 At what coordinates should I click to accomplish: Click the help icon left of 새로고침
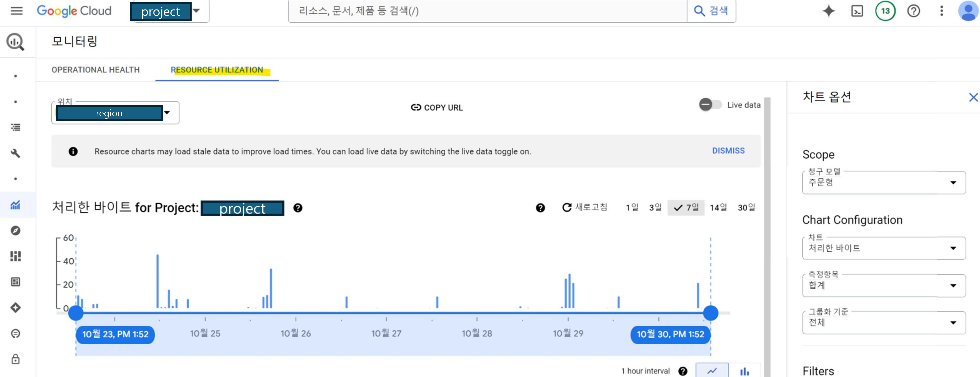[x=540, y=208]
